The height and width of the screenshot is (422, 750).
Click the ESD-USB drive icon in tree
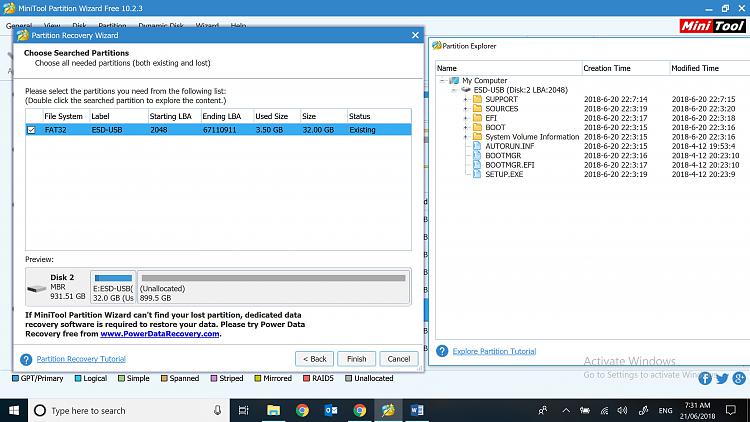(466, 89)
